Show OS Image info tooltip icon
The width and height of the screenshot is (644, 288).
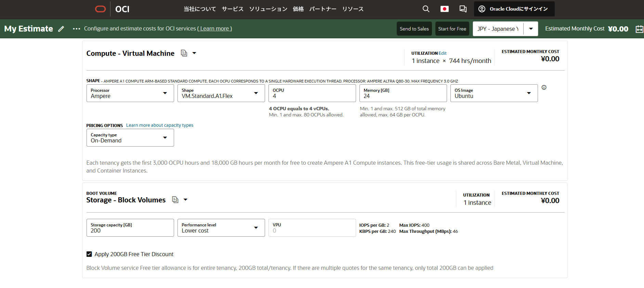tap(544, 87)
